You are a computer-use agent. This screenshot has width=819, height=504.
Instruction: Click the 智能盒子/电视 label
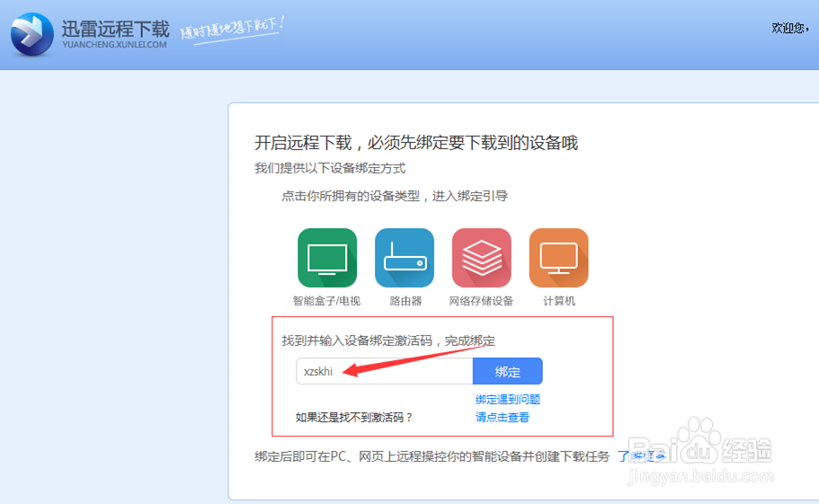point(326,301)
